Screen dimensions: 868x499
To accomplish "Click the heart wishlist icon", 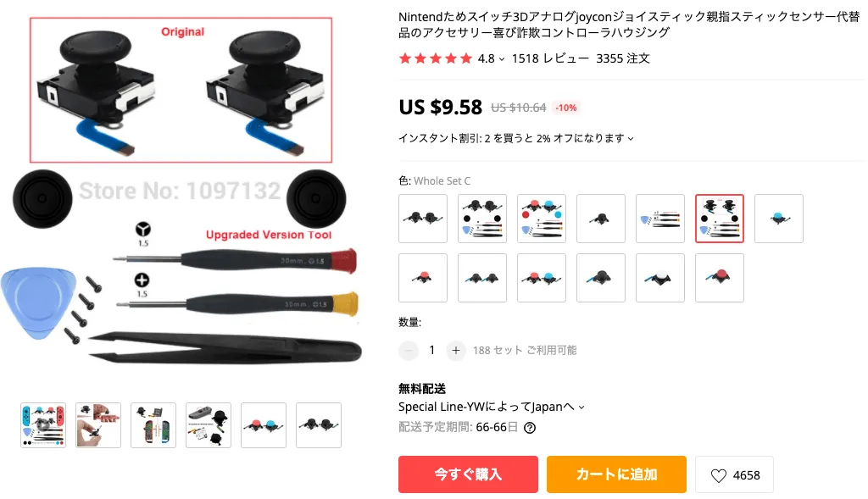I will point(719,475).
